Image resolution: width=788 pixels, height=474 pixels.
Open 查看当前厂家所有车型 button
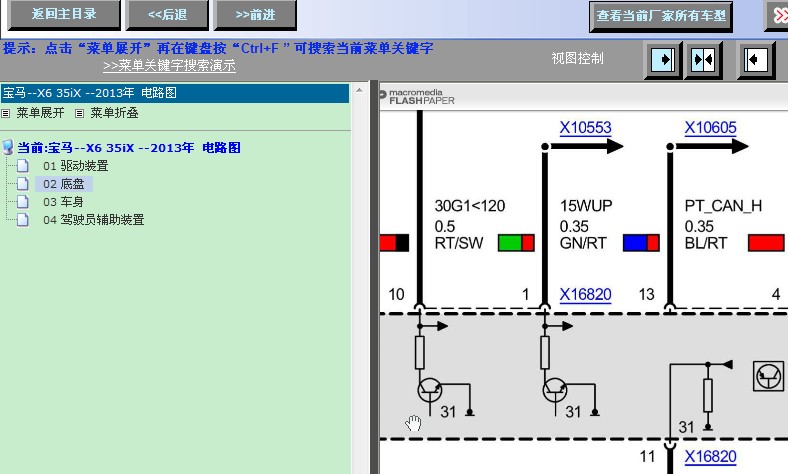[x=661, y=16]
